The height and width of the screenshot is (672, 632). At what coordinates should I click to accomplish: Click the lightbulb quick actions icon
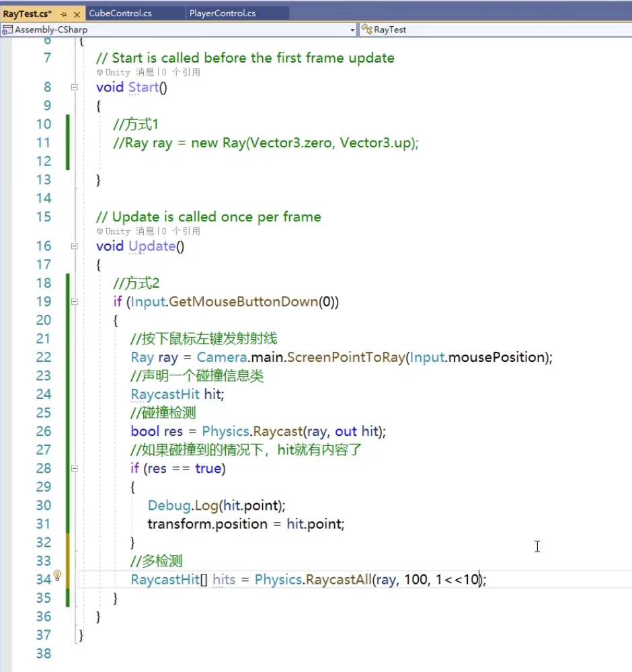click(57, 575)
